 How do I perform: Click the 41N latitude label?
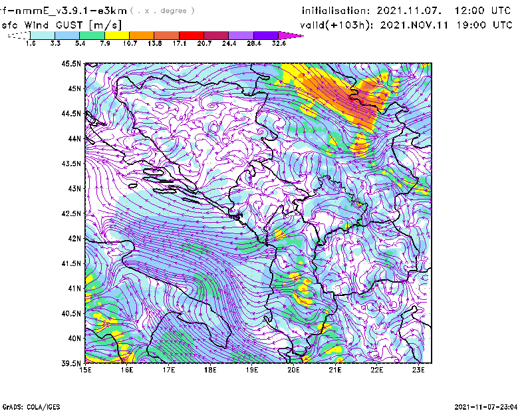pos(74,288)
